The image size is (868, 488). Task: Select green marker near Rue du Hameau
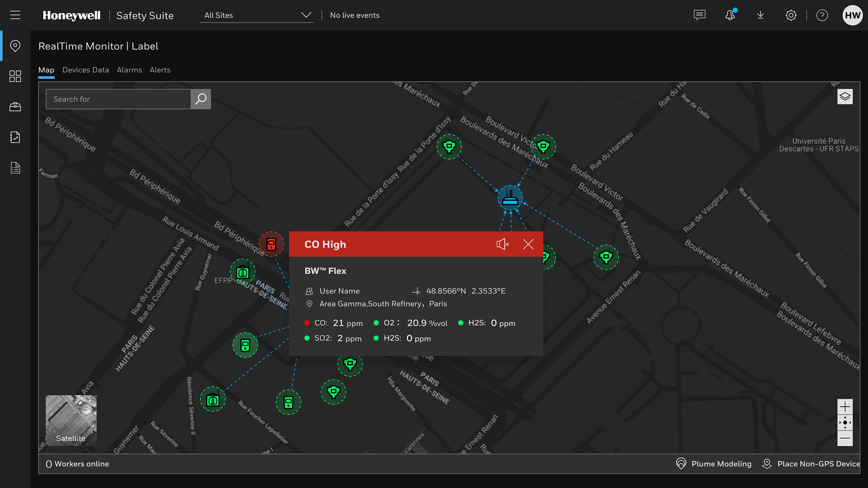pyautogui.click(x=543, y=147)
